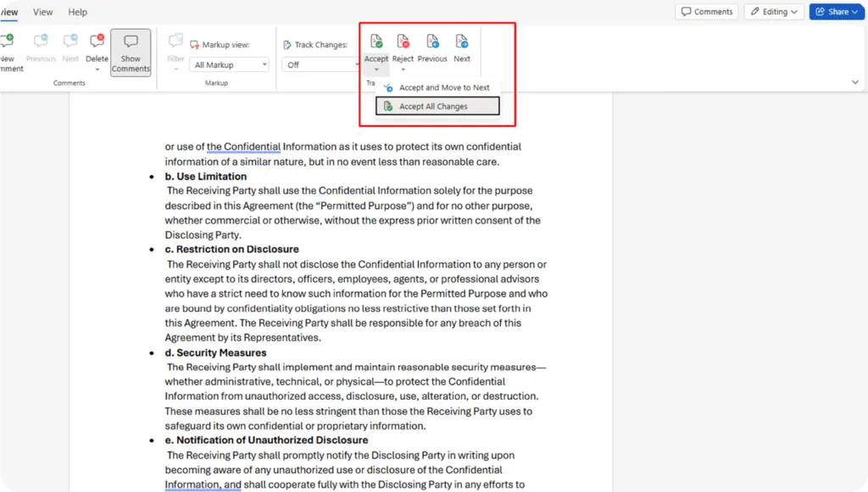Click the 'd. Security Measures' heading
Screen dimensions: 868x492
pos(215,352)
